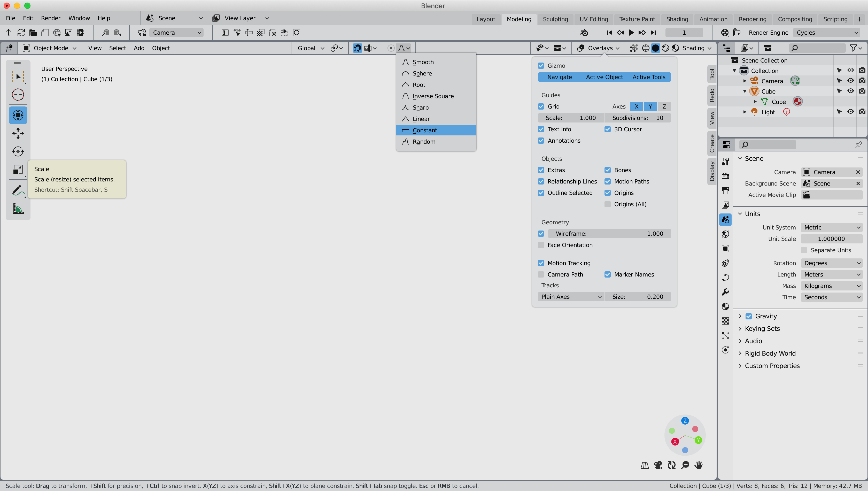The image size is (868, 491).
Task: Enable Camera Path visibility checkbox
Action: pyautogui.click(x=541, y=274)
